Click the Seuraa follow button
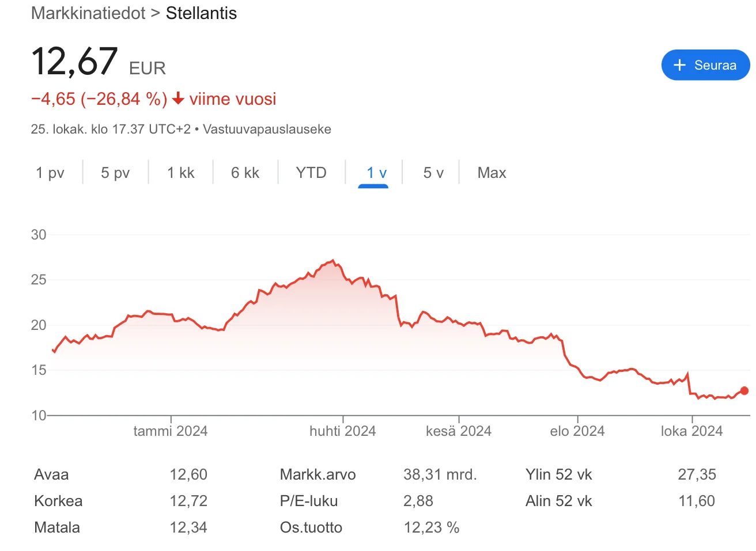The height and width of the screenshot is (551, 756). (705, 65)
